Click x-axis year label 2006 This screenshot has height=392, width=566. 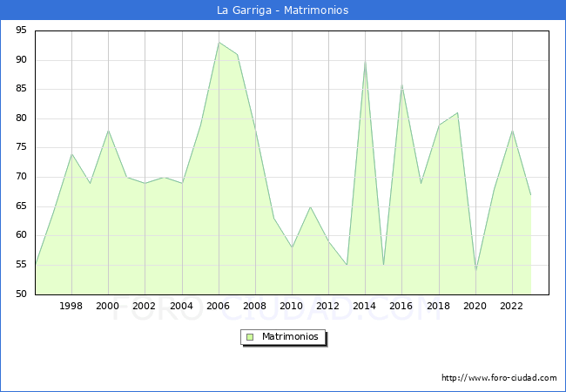click(x=218, y=306)
